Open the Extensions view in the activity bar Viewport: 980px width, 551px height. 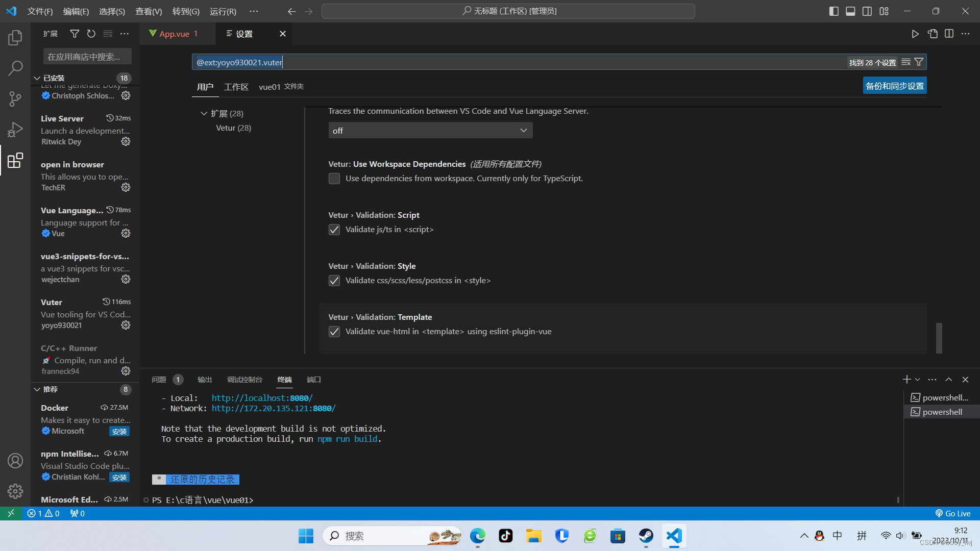click(15, 160)
